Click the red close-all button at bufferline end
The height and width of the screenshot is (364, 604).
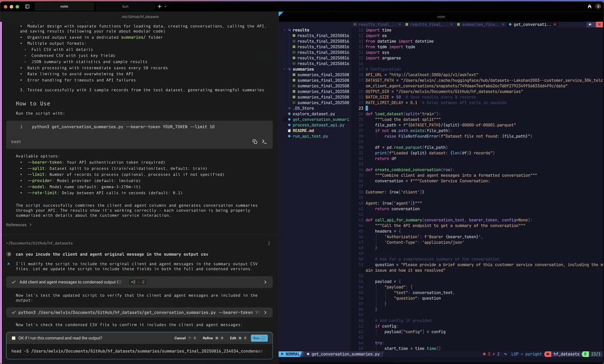599,24
